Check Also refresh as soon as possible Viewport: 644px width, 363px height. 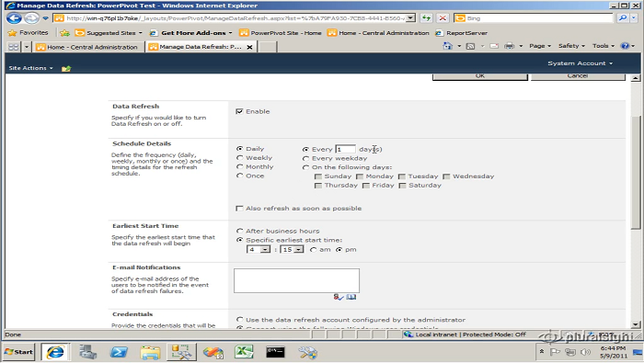[x=239, y=209]
